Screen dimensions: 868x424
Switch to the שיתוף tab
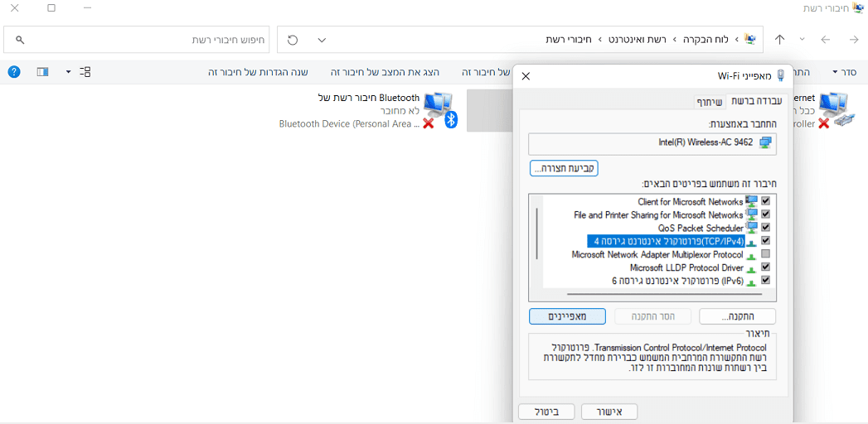tap(710, 101)
